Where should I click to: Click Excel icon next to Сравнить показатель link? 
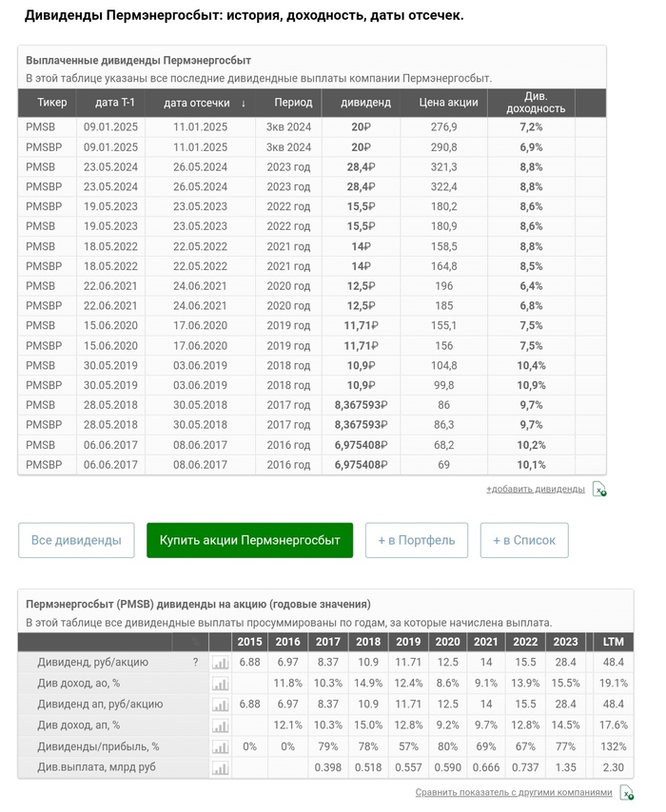coord(626,793)
